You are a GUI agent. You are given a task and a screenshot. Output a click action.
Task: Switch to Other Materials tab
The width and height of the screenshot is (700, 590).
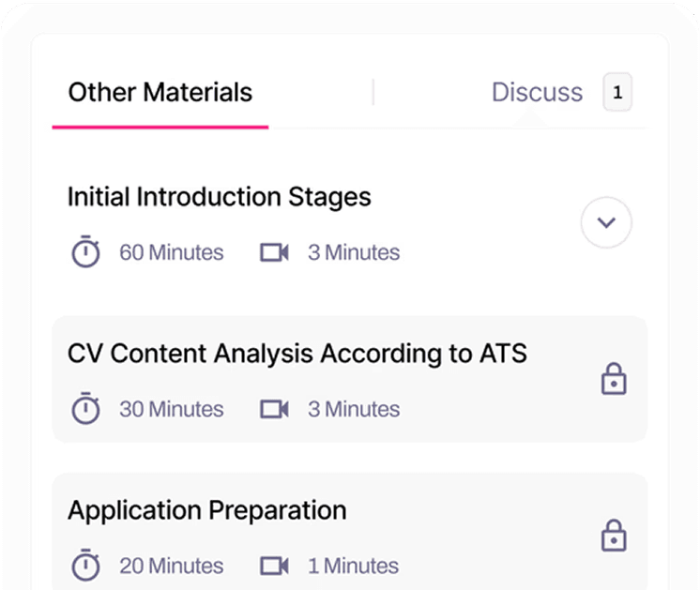point(160,92)
